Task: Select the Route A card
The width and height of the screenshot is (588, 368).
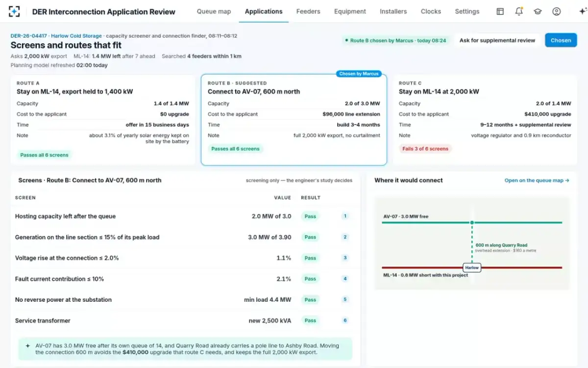Action: [x=102, y=120]
